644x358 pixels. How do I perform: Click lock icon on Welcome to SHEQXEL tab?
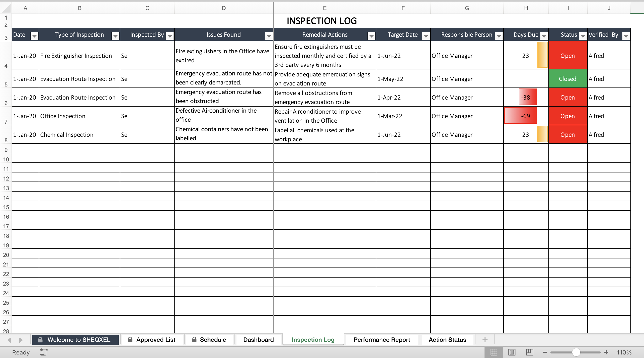40,339
